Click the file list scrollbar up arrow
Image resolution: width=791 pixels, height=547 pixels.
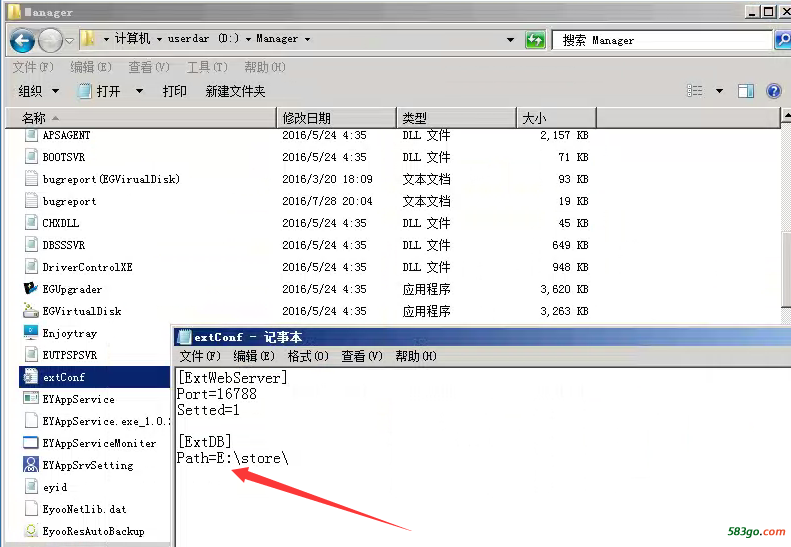(786, 115)
